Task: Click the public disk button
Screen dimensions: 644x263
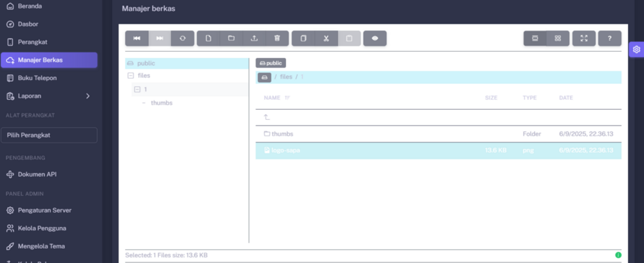Action: pyautogui.click(x=270, y=63)
